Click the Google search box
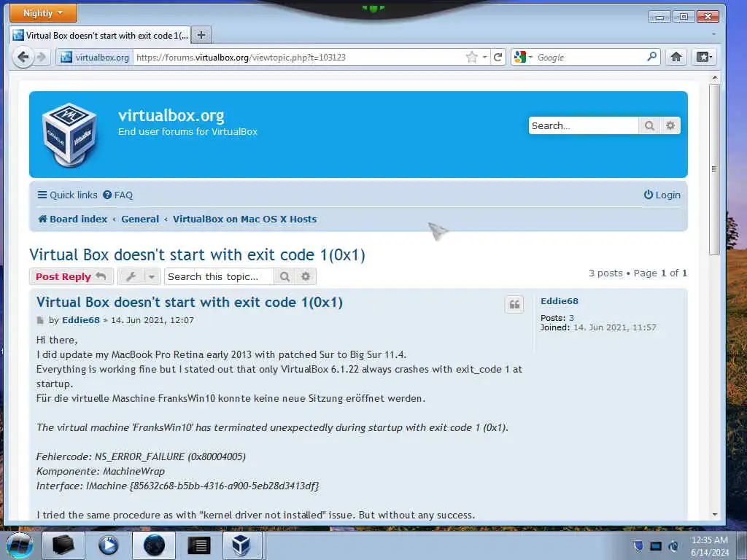This screenshot has height=560, width=747. pos(590,57)
